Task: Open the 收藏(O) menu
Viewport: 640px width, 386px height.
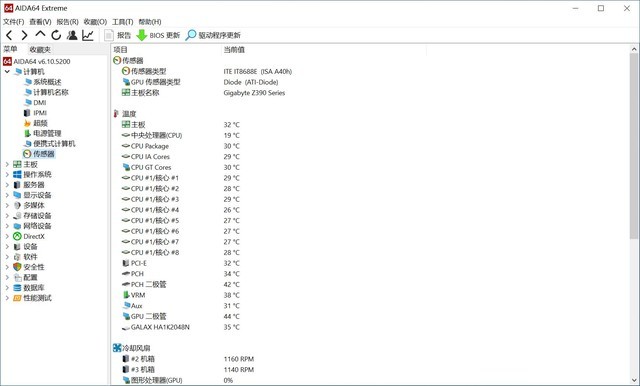Action: (x=95, y=22)
